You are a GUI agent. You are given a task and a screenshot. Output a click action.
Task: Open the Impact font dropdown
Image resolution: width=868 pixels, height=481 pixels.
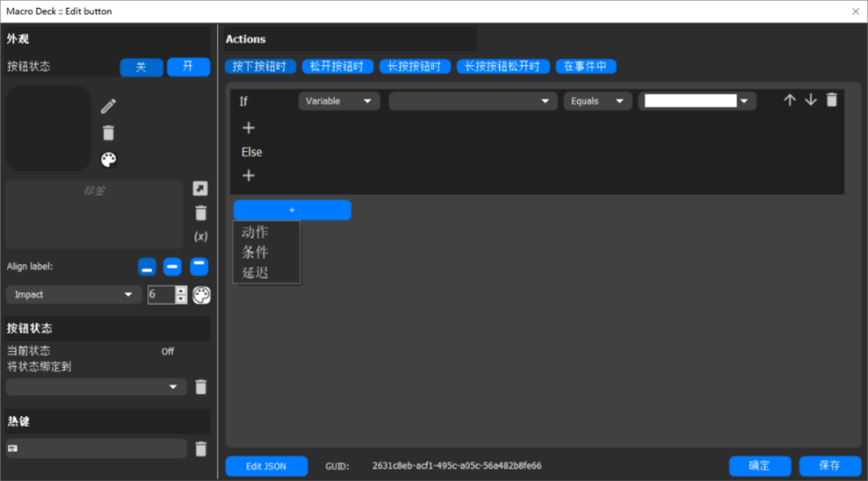point(73,295)
